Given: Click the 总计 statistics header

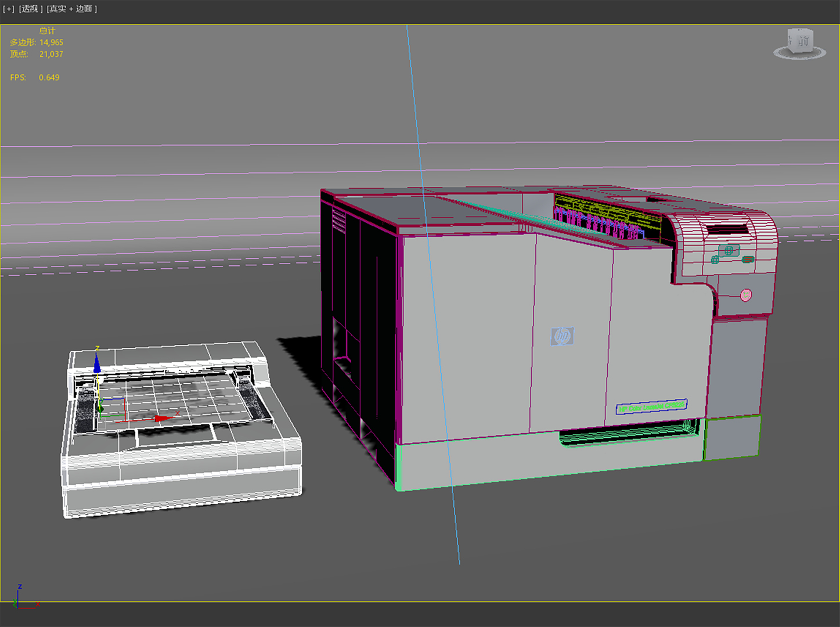Looking at the screenshot, I should click(x=47, y=31).
